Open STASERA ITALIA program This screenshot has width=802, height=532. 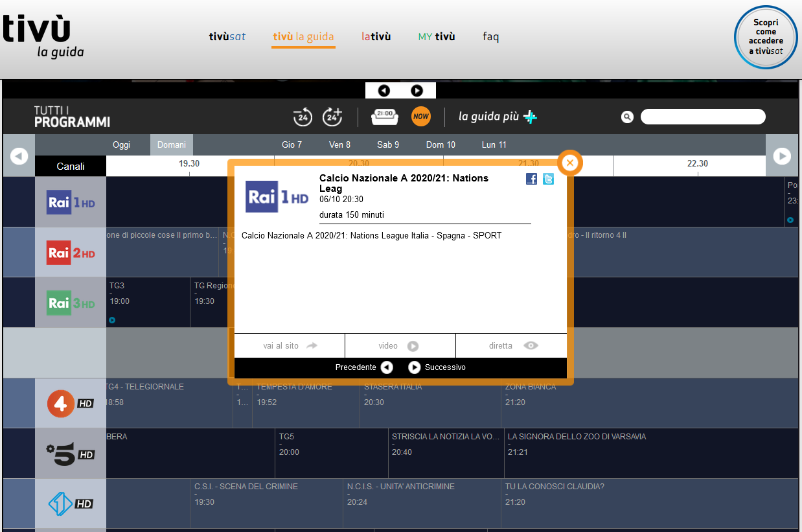click(x=430, y=403)
